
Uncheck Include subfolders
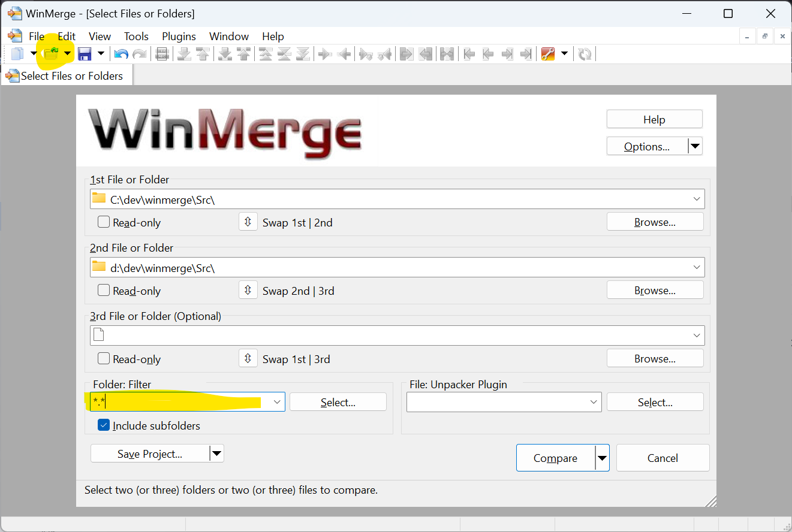(104, 425)
